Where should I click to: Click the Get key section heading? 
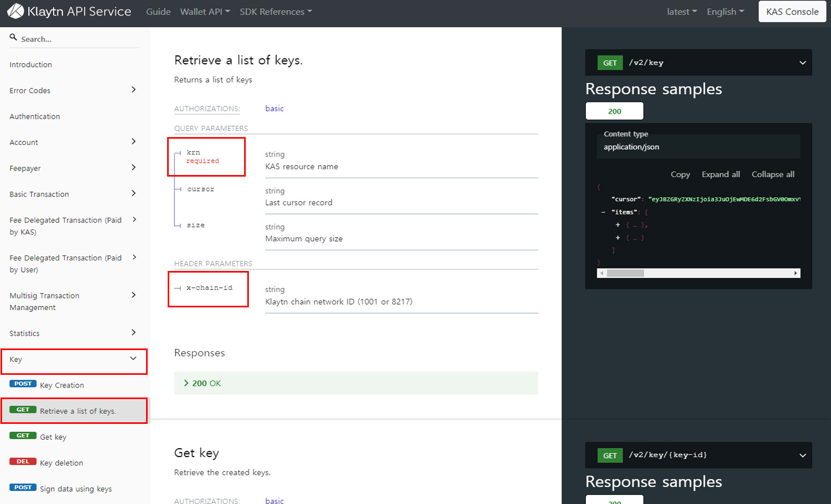(x=196, y=453)
